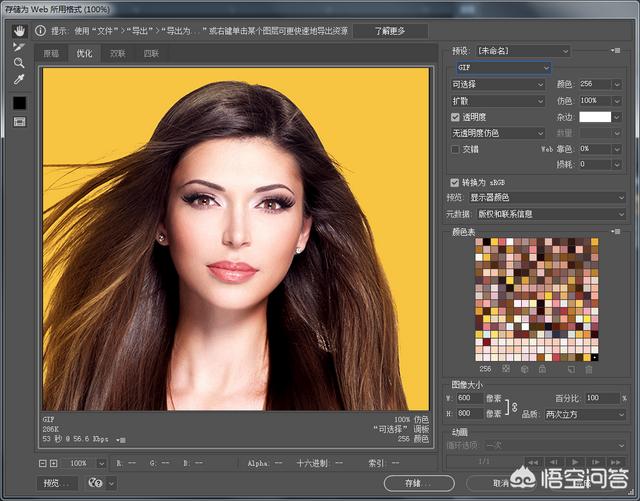
Task: Click the link icon constraining image dimensions
Action: point(513,406)
